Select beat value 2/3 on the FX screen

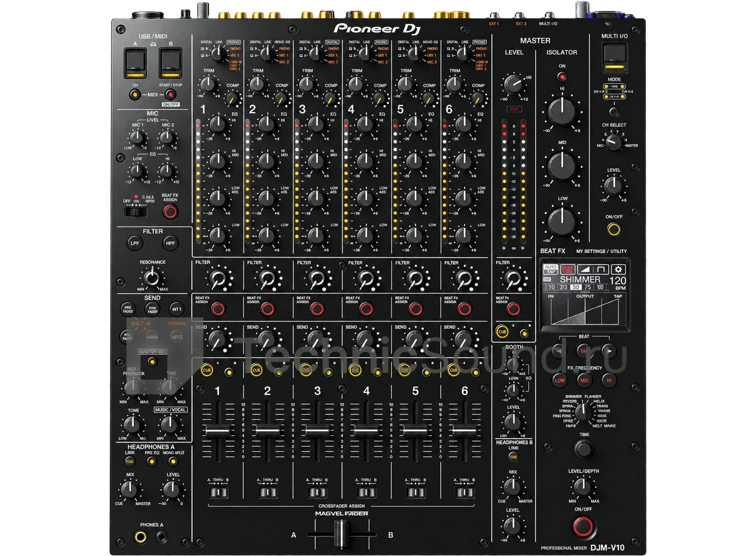click(563, 287)
